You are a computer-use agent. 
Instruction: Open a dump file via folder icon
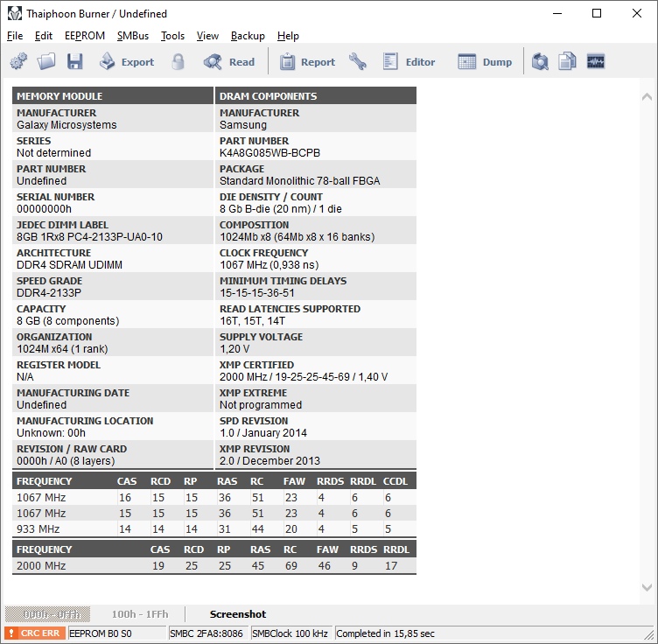pyautogui.click(x=45, y=61)
